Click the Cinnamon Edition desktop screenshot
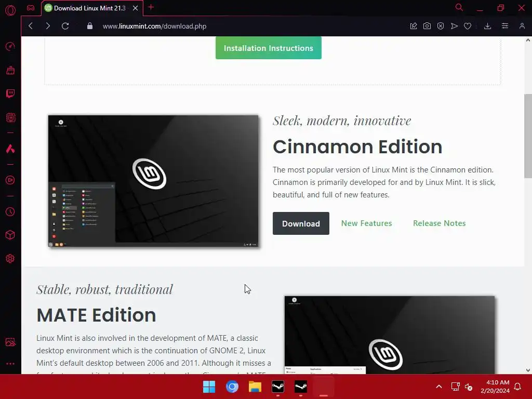532x399 pixels. coord(153,181)
